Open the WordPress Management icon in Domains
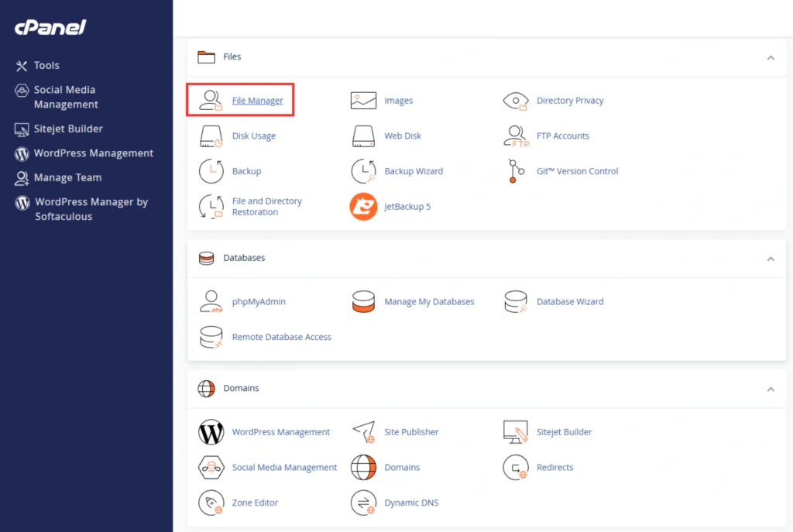 [x=211, y=432]
